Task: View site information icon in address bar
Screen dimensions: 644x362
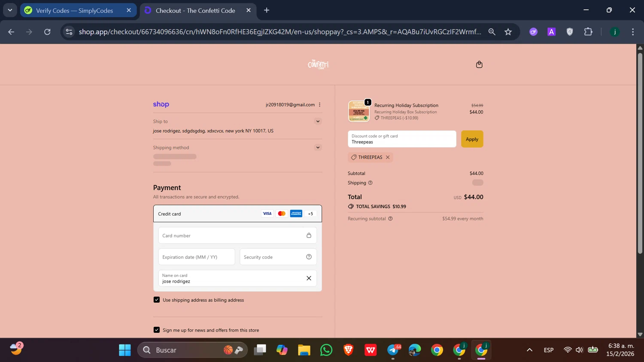Action: point(69,32)
